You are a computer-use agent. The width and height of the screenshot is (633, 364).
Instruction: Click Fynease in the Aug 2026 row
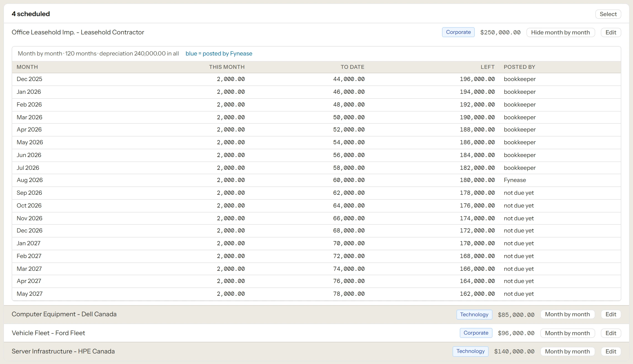click(x=515, y=180)
